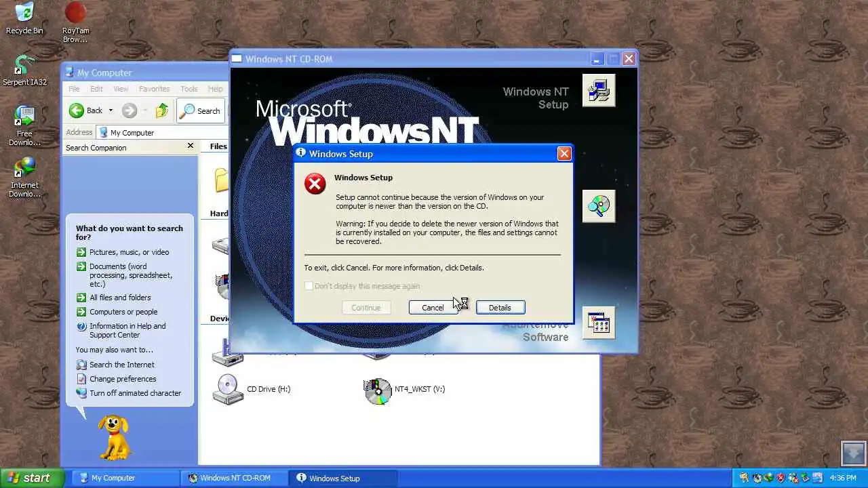Click the Forward arrow in My Computer
This screenshot has width=868, height=488.
(x=130, y=110)
